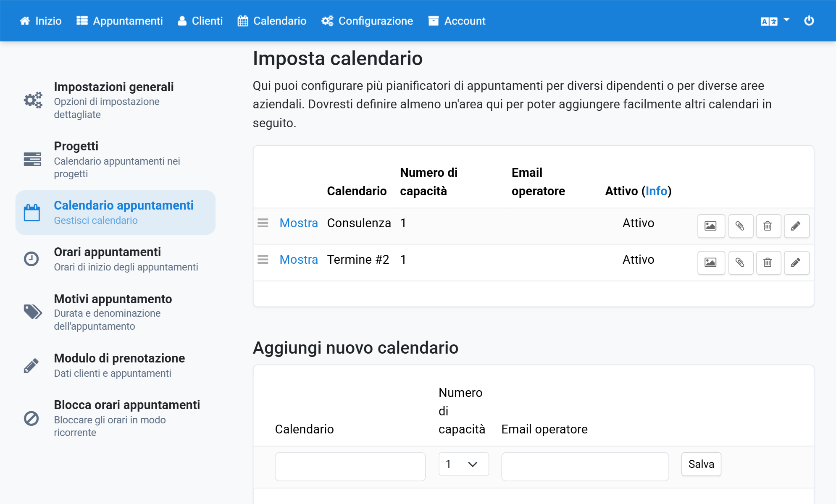
Task: Click the pencil icon for Modulo di prenotazione
Action: pos(31,365)
